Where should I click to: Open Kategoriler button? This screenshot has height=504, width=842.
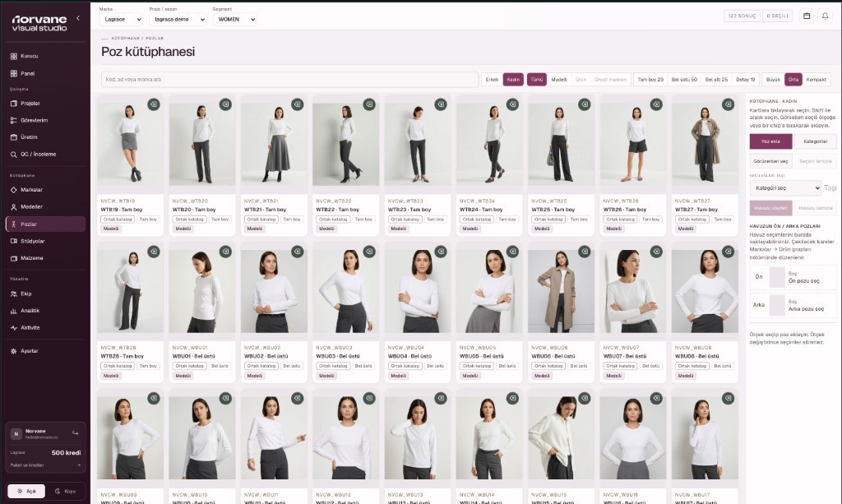[815, 141]
